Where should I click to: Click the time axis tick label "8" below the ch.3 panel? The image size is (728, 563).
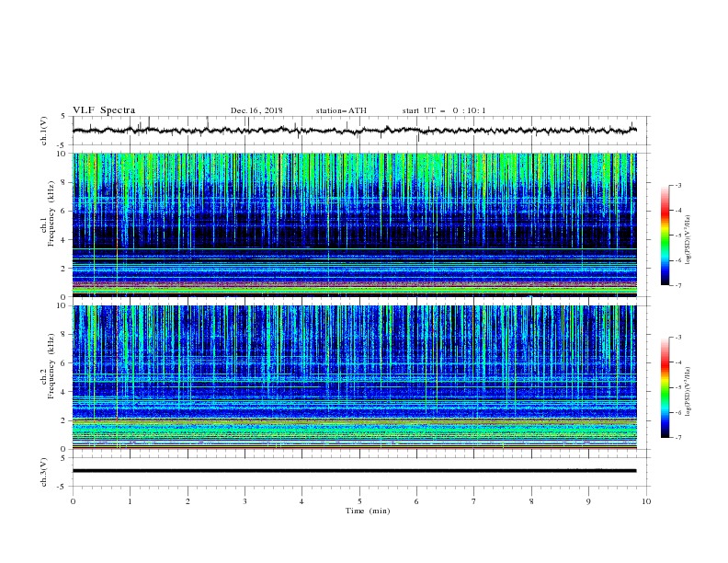tap(531, 501)
